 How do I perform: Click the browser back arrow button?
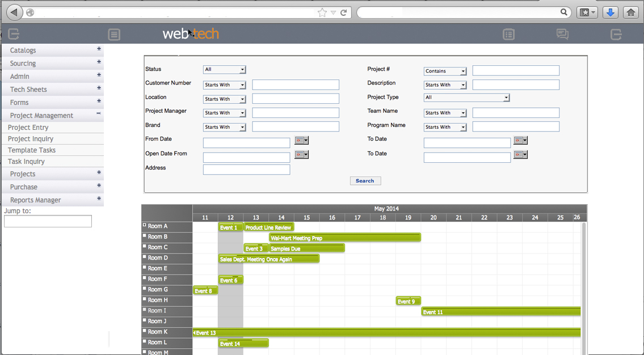(x=14, y=12)
